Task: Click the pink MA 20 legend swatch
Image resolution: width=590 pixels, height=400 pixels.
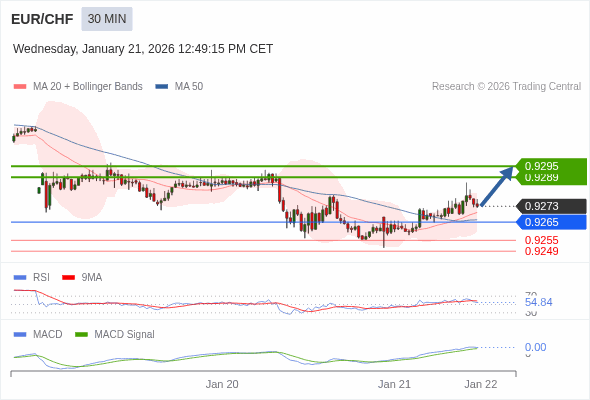Action: point(20,87)
